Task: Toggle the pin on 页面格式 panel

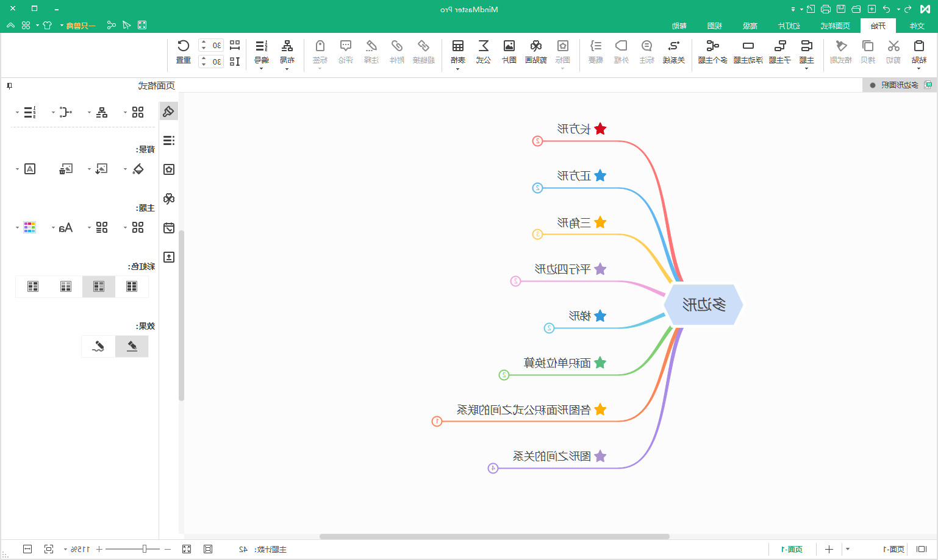Action: point(9,86)
